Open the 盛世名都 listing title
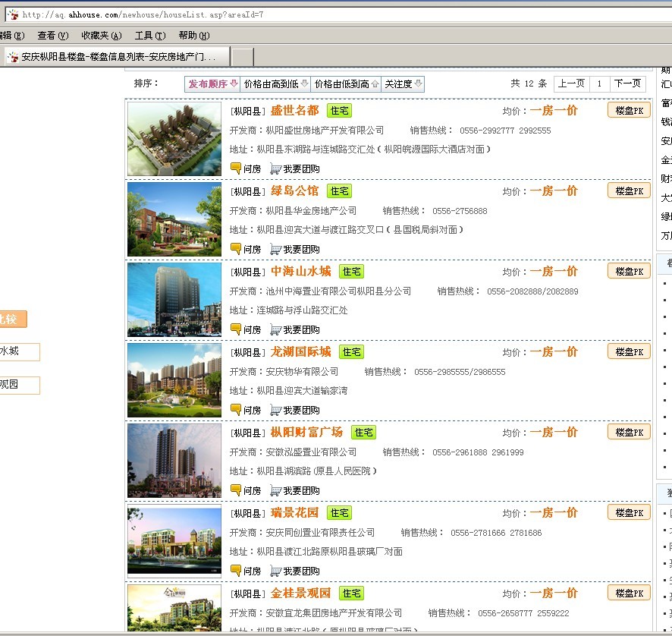672x636 pixels. point(295,111)
